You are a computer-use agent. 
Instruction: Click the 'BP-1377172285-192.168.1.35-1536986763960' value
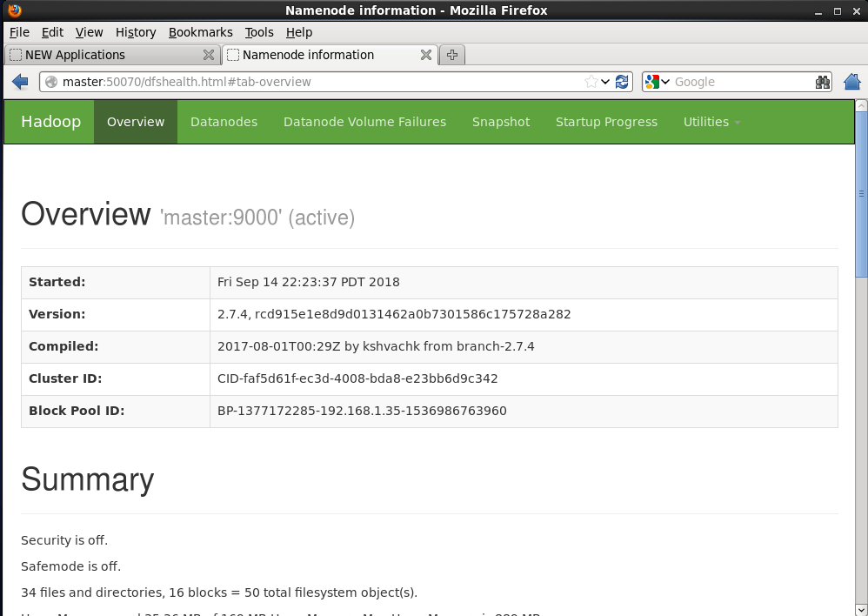coord(362,411)
